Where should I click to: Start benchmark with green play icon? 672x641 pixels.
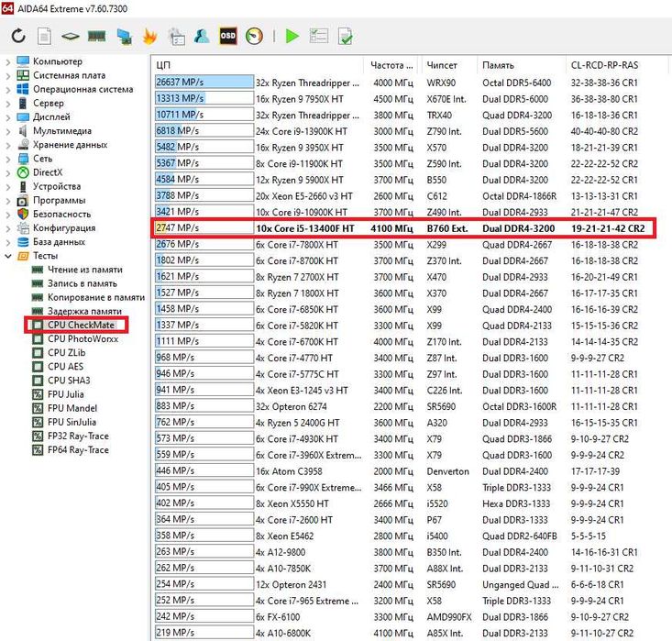click(x=292, y=37)
